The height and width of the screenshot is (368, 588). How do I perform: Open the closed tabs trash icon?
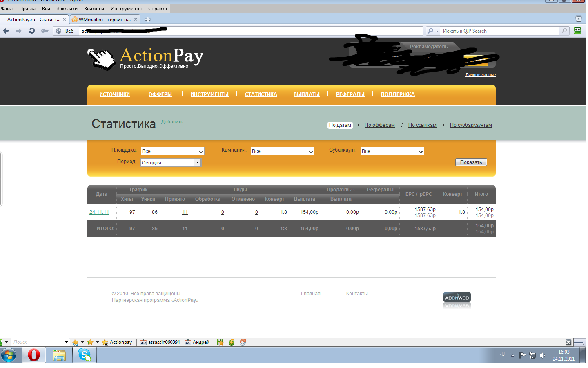578,18
